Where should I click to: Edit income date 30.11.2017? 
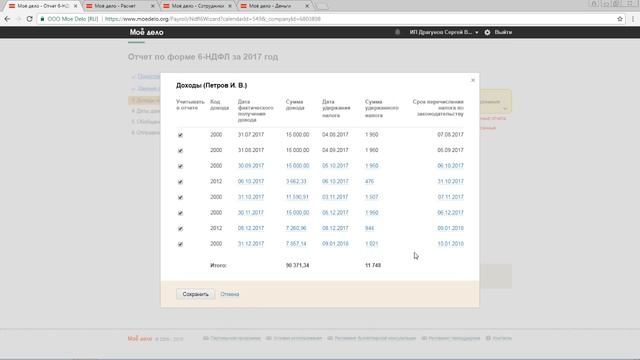[251, 212]
